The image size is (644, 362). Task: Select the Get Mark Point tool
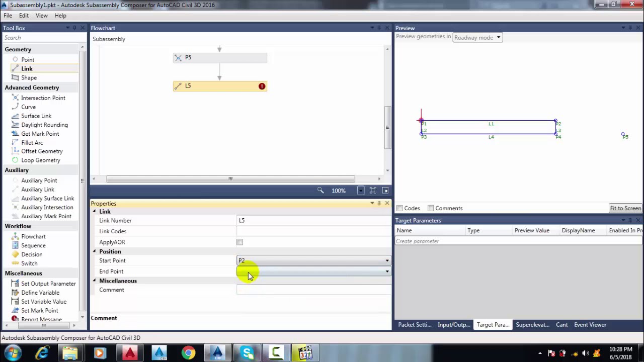coord(40,134)
